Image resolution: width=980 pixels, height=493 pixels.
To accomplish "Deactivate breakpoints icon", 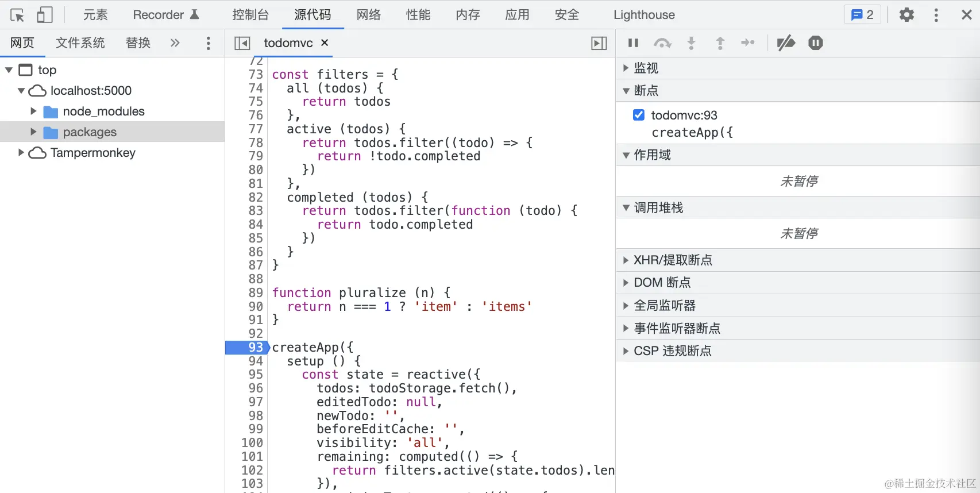I will [786, 43].
